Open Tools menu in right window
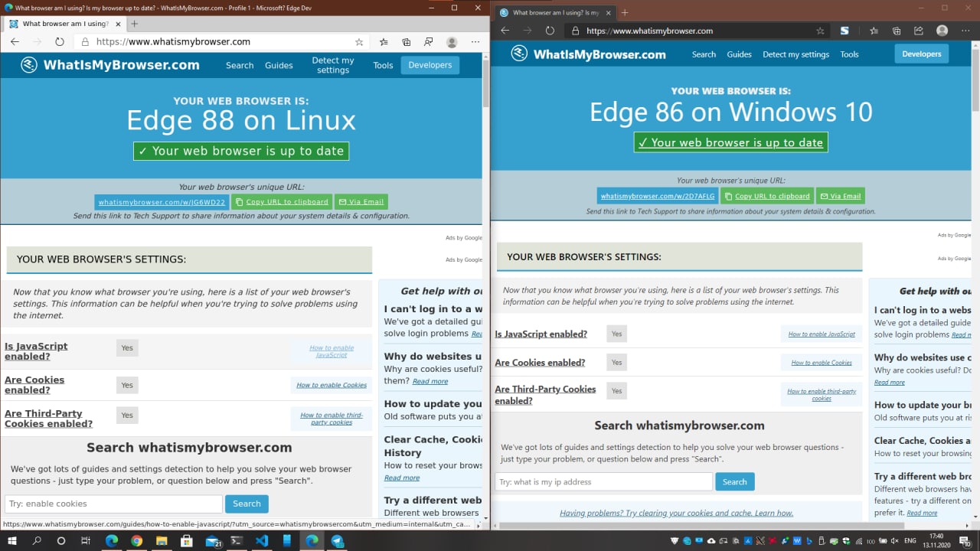The width and height of the screenshot is (980, 551). coord(849,54)
